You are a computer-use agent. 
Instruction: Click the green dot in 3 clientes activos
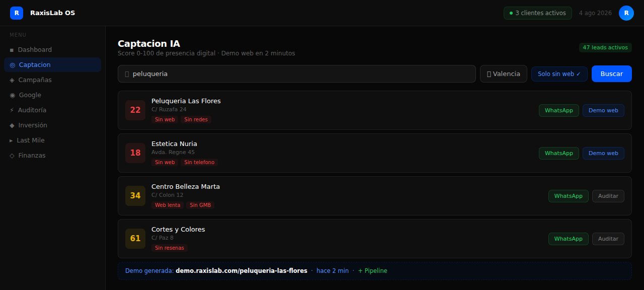[511, 13]
